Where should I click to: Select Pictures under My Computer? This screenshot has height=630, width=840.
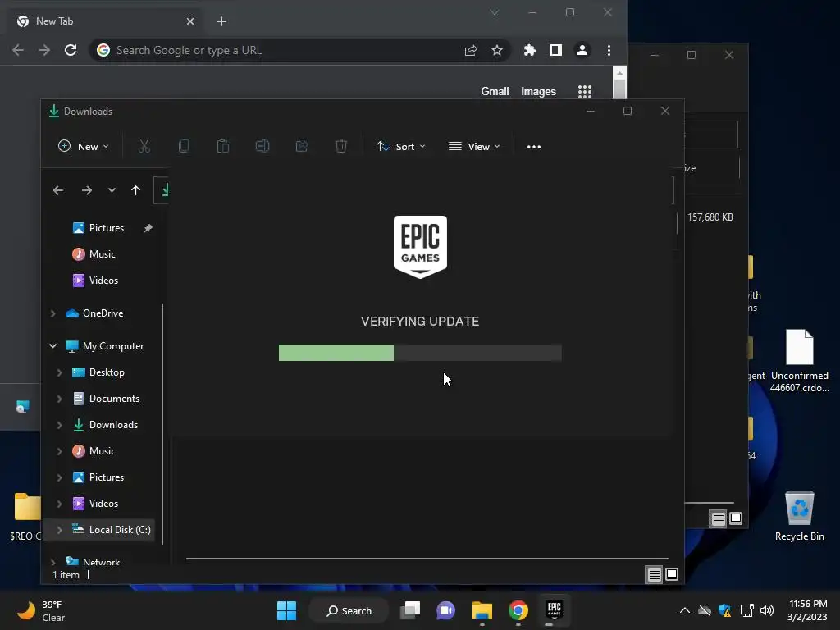click(106, 477)
